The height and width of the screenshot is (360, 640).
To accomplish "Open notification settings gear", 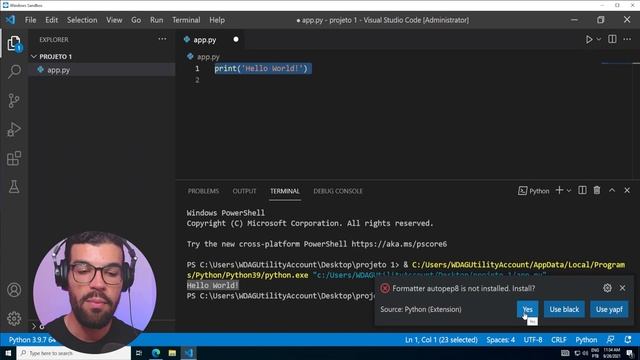I will click(x=607, y=288).
